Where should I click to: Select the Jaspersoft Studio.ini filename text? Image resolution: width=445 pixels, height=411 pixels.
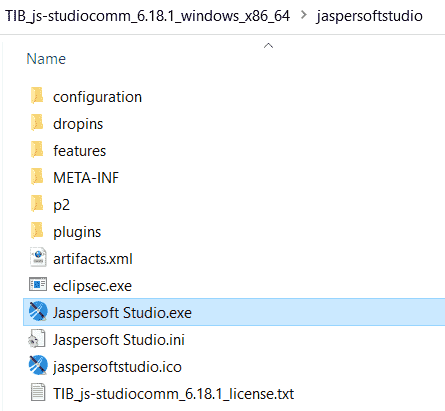[x=119, y=340]
